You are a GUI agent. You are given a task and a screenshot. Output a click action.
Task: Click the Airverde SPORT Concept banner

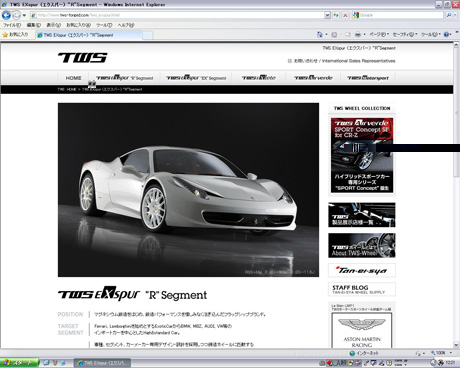click(x=362, y=155)
